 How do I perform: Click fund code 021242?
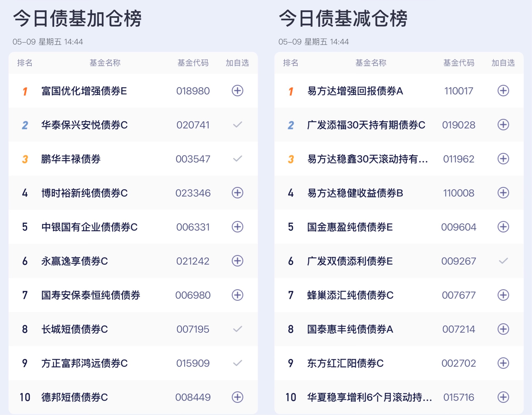pos(193,261)
